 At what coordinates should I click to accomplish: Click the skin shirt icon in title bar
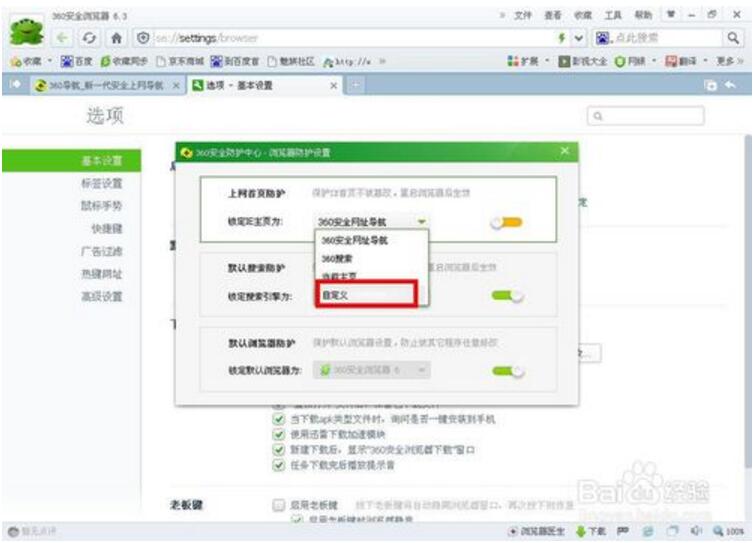pyautogui.click(x=671, y=15)
